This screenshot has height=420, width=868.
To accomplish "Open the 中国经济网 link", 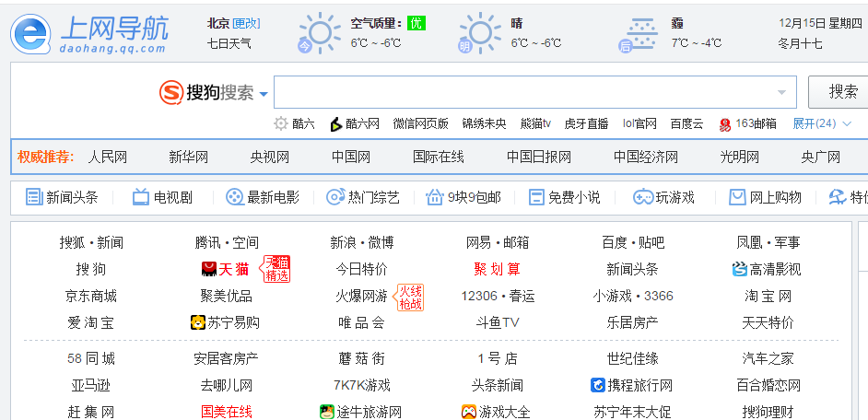I will click(645, 157).
